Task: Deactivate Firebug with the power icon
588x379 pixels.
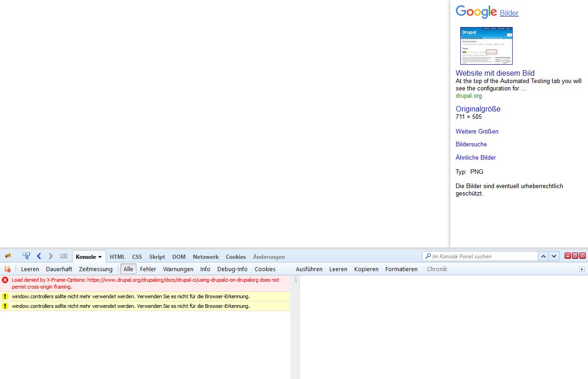Action: pyautogui.click(x=582, y=256)
